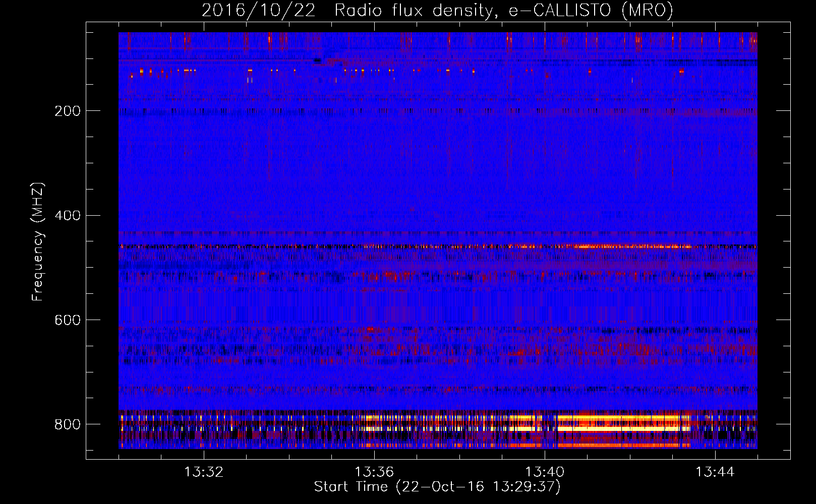Select the 400 frequency tick label
This screenshot has width=816, height=504.
click(x=68, y=216)
